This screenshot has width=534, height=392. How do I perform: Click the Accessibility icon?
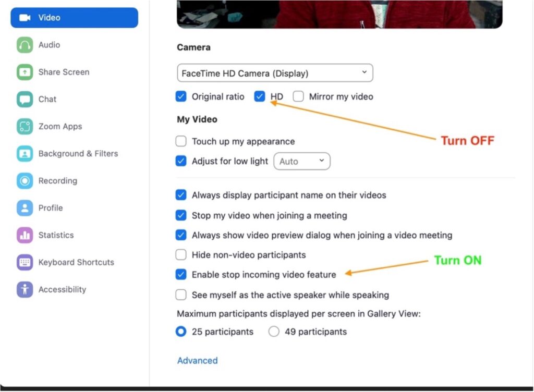(x=25, y=290)
